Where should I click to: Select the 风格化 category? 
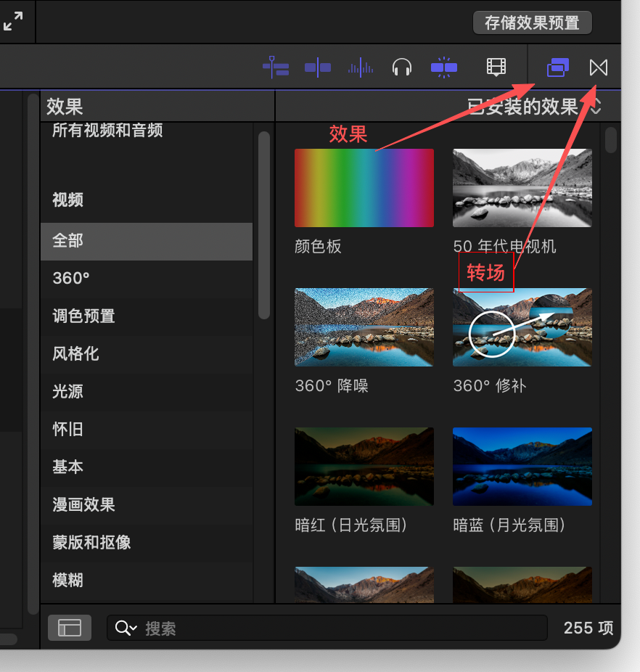point(147,354)
